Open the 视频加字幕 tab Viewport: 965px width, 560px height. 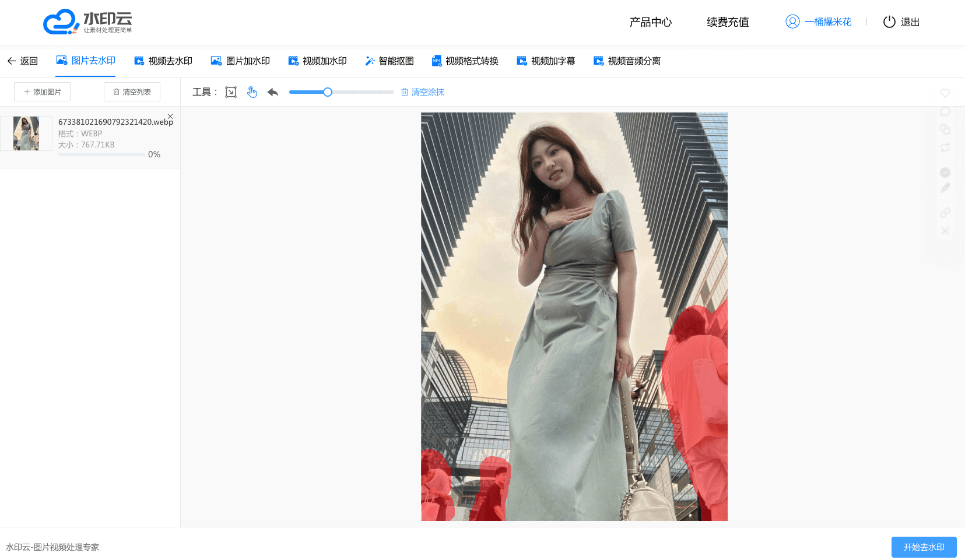pos(546,61)
